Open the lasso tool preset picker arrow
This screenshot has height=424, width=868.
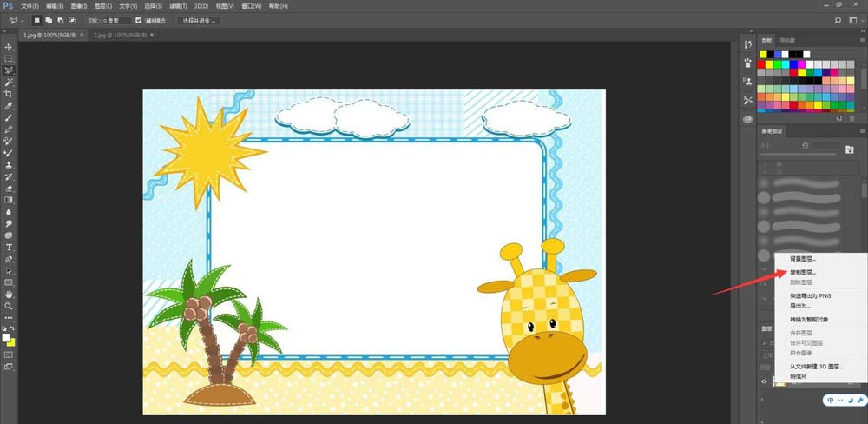pyautogui.click(x=23, y=21)
